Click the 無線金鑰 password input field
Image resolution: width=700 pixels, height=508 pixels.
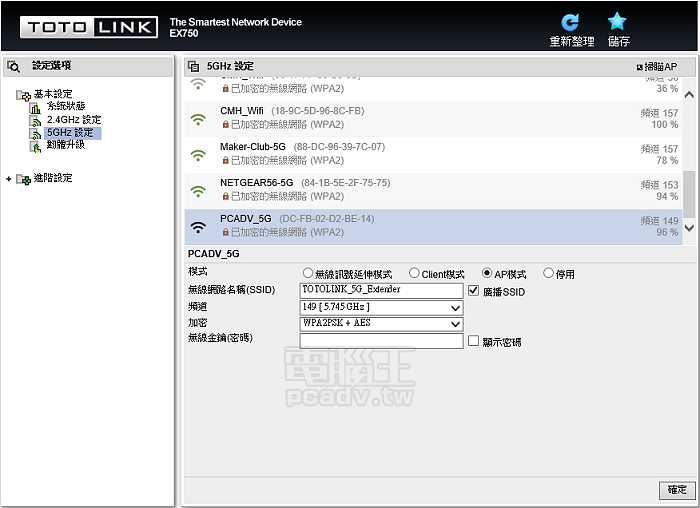click(x=381, y=341)
